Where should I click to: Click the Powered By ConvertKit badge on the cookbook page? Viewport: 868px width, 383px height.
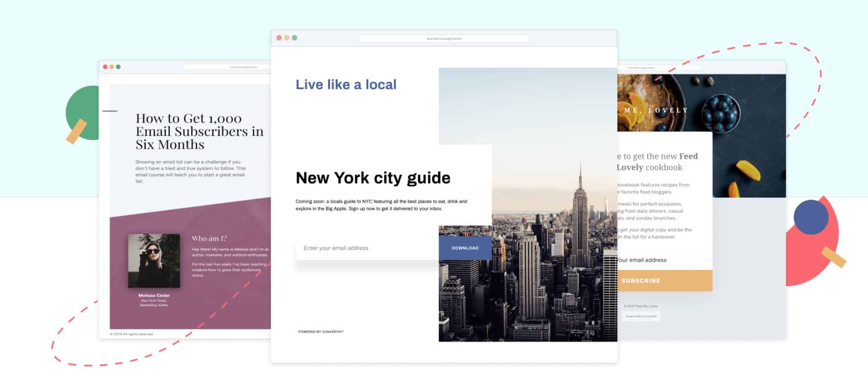click(x=642, y=316)
